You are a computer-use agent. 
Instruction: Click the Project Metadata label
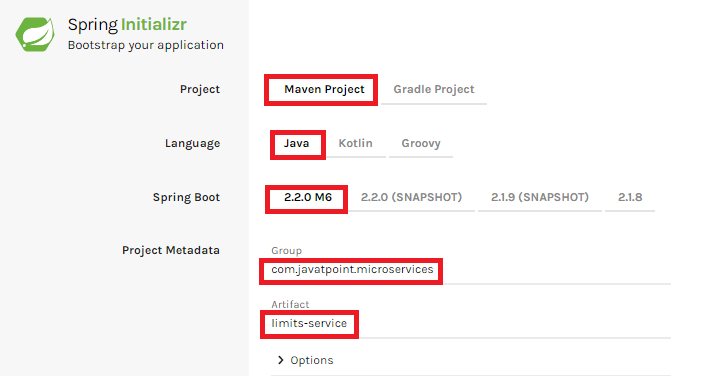(171, 250)
